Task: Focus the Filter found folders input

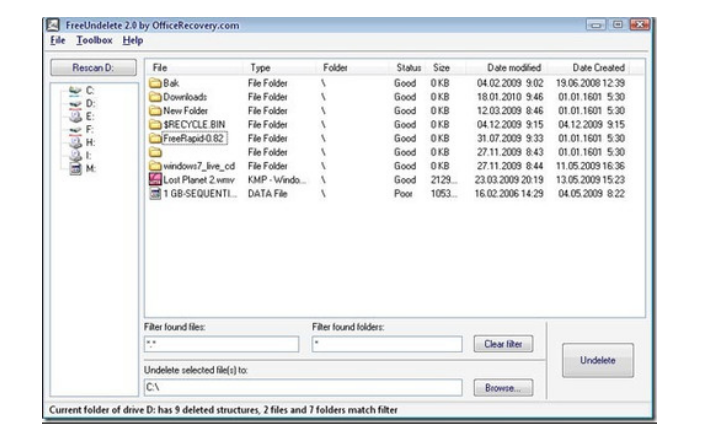Action: [387, 344]
